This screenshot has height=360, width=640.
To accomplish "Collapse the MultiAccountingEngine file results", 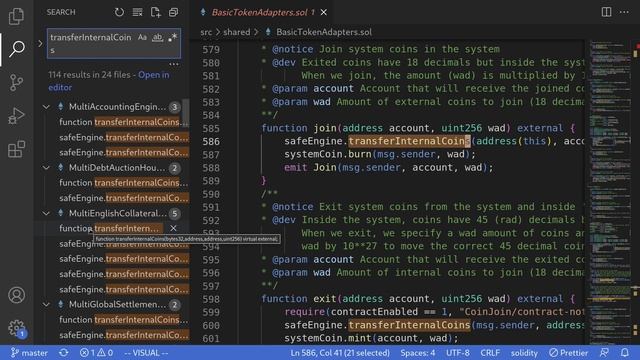I will pos(46,107).
